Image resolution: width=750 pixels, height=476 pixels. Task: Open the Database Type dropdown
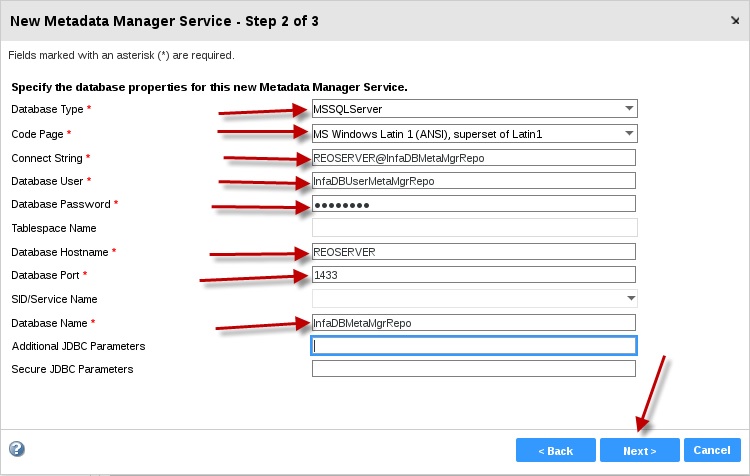click(x=474, y=109)
